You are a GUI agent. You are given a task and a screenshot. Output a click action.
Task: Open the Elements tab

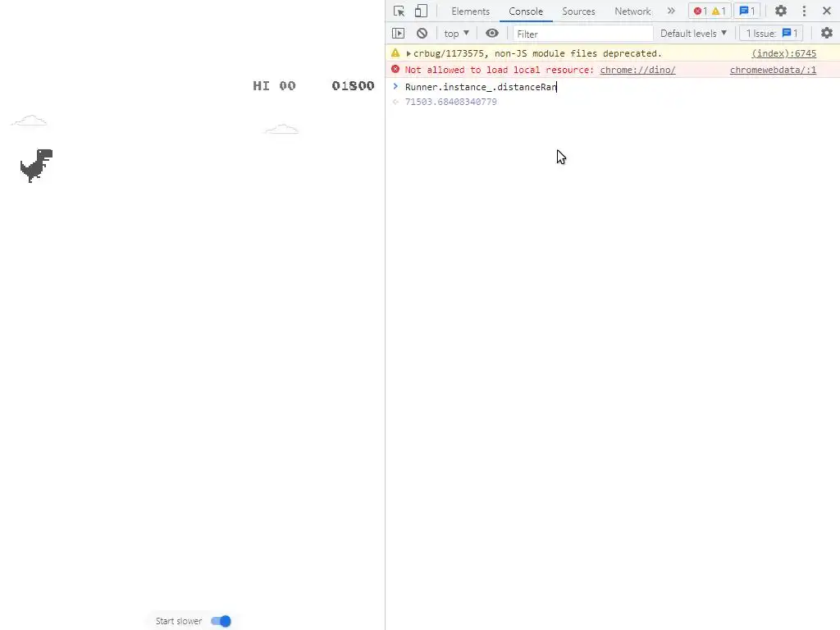(x=470, y=11)
